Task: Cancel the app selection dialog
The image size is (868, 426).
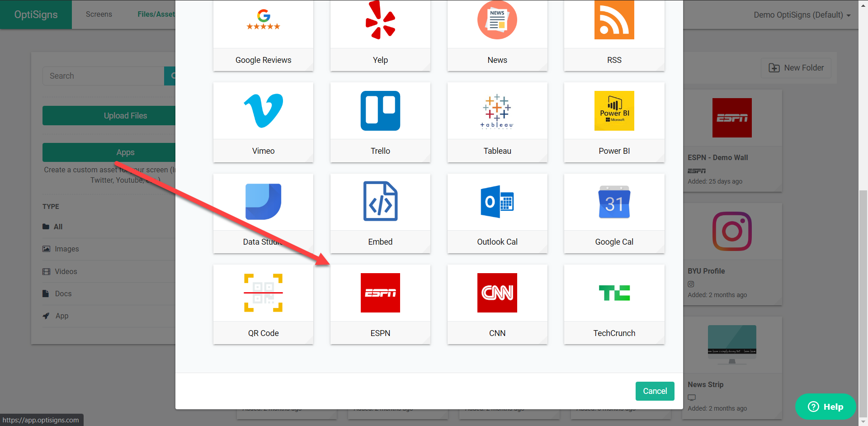Action: click(655, 391)
